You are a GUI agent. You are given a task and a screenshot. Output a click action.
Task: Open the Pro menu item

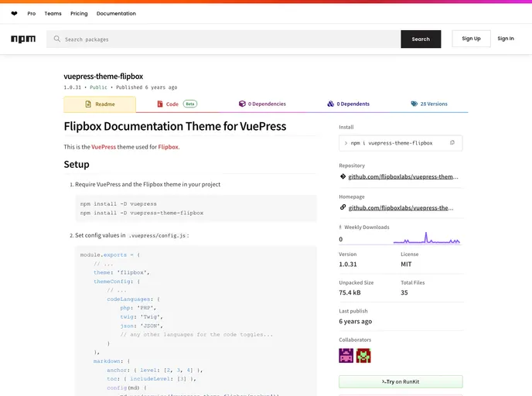pyautogui.click(x=32, y=14)
